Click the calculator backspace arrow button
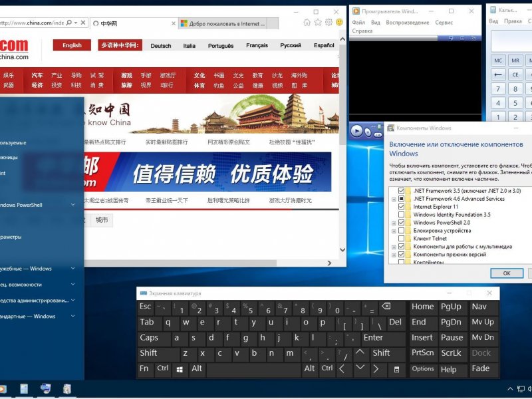The height and width of the screenshot is (399, 532). pyautogui.click(x=497, y=74)
